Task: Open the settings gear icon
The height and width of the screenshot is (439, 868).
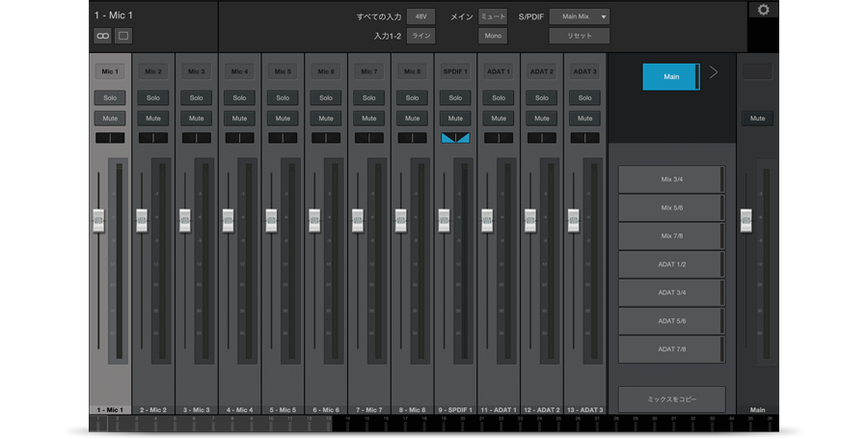Action: 763,10
